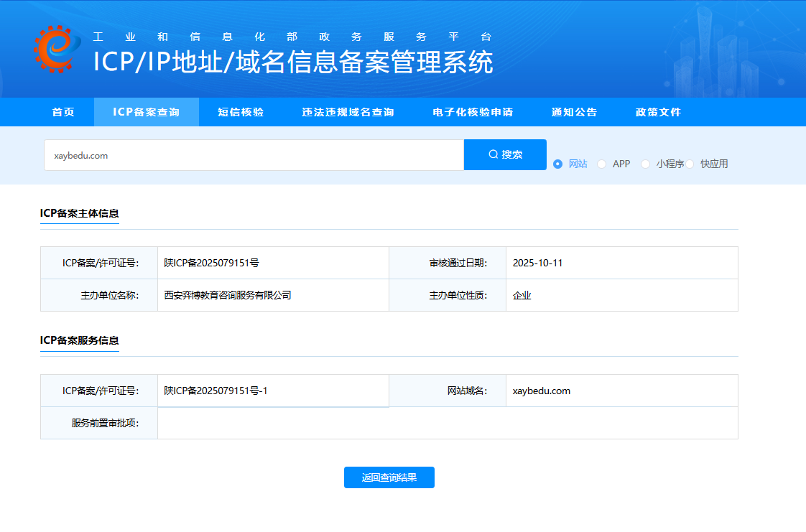The width and height of the screenshot is (806, 532).
Task: Click the 网站域名 label cell
Action: (x=448, y=391)
